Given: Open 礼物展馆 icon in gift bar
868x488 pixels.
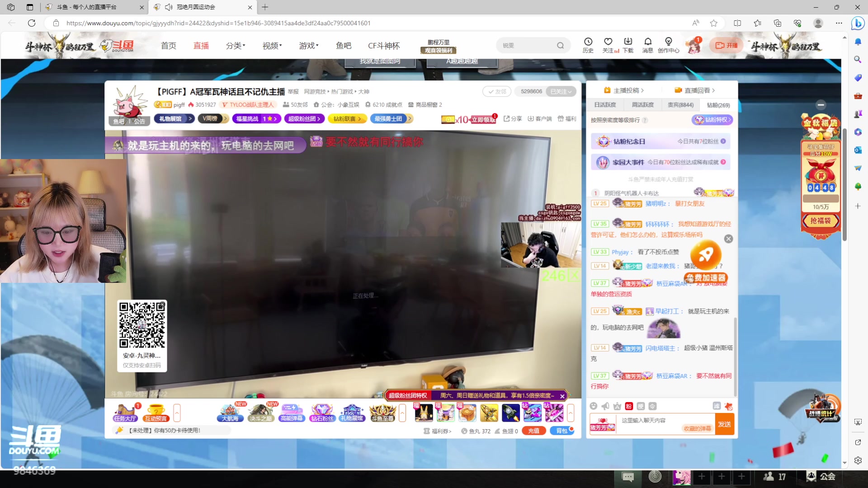Looking at the screenshot, I should point(352,413).
